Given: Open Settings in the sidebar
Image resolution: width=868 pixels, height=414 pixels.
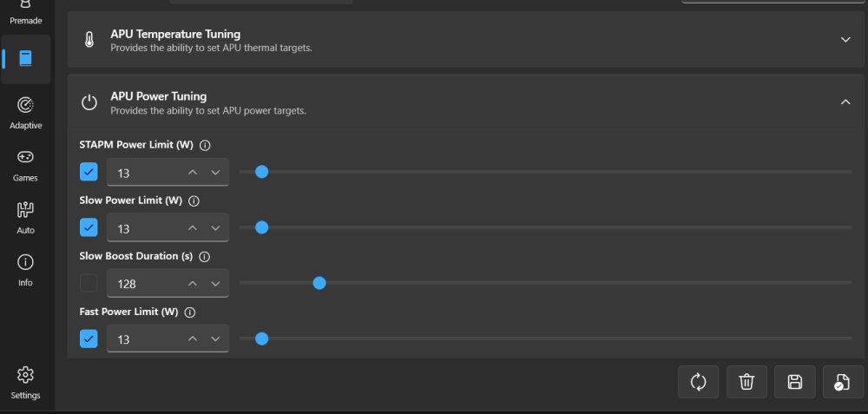Looking at the screenshot, I should pos(25,382).
